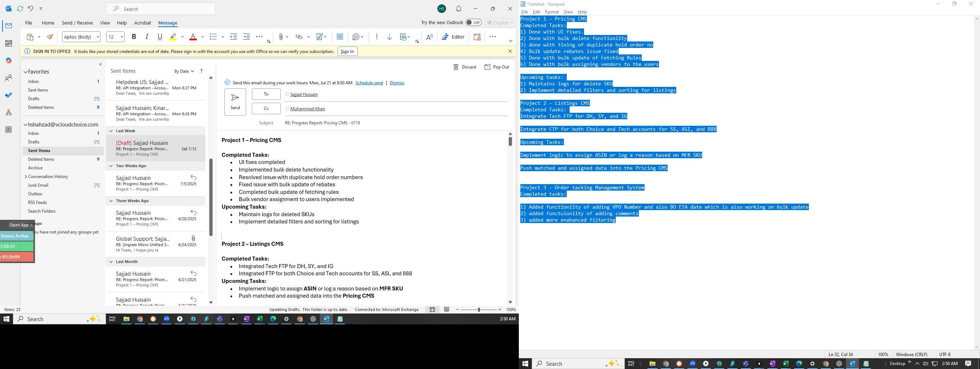Open the Format menu in Notepad

click(552, 12)
